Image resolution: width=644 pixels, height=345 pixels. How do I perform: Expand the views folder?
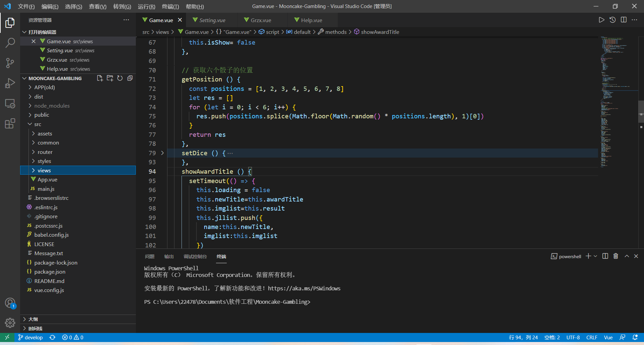[x=44, y=170]
